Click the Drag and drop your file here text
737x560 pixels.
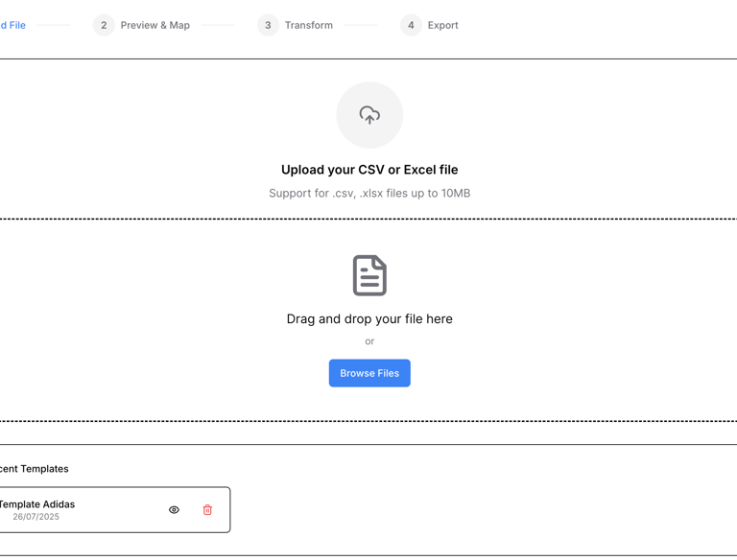click(369, 319)
